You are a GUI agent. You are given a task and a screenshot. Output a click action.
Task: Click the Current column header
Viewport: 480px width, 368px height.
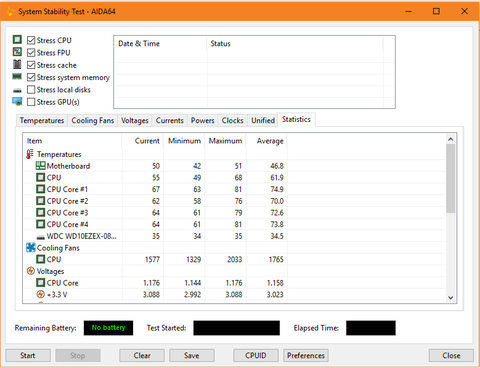coord(143,141)
